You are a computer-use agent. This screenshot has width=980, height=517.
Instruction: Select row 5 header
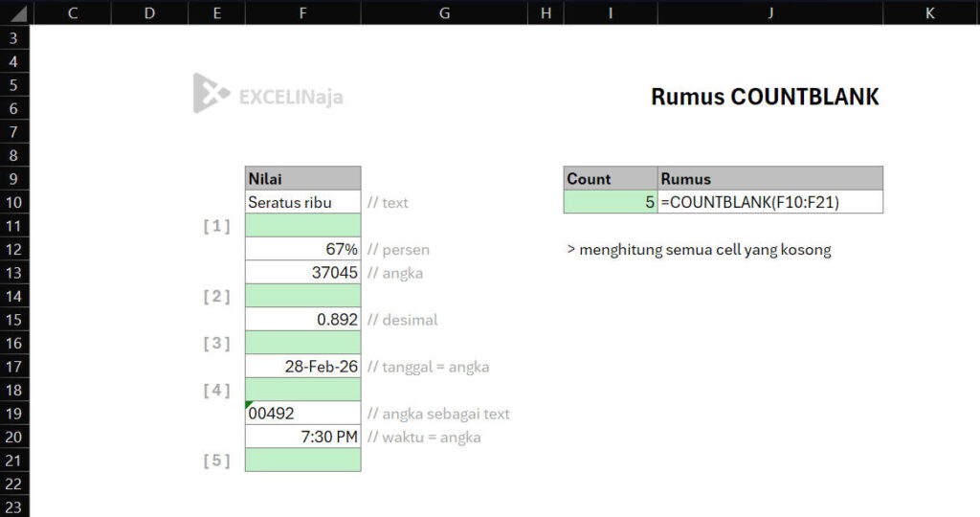tap(14, 85)
